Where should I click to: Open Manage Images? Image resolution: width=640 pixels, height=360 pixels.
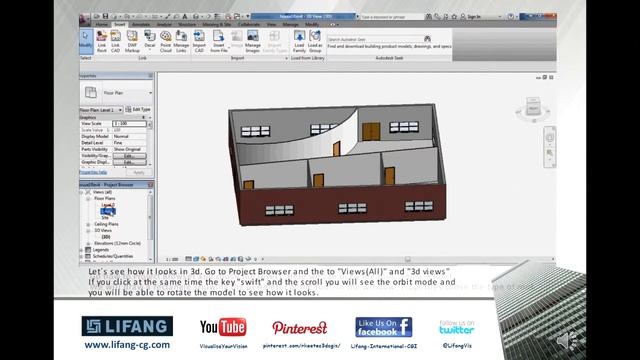[x=253, y=42]
